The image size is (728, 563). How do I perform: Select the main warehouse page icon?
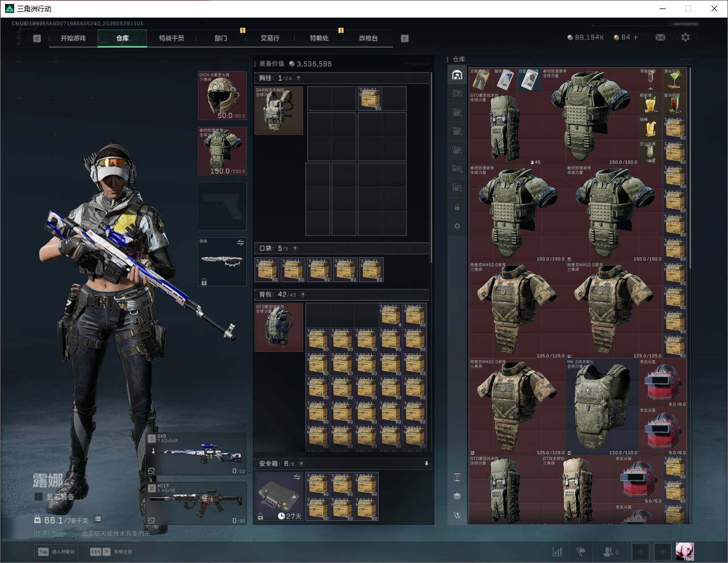click(457, 75)
